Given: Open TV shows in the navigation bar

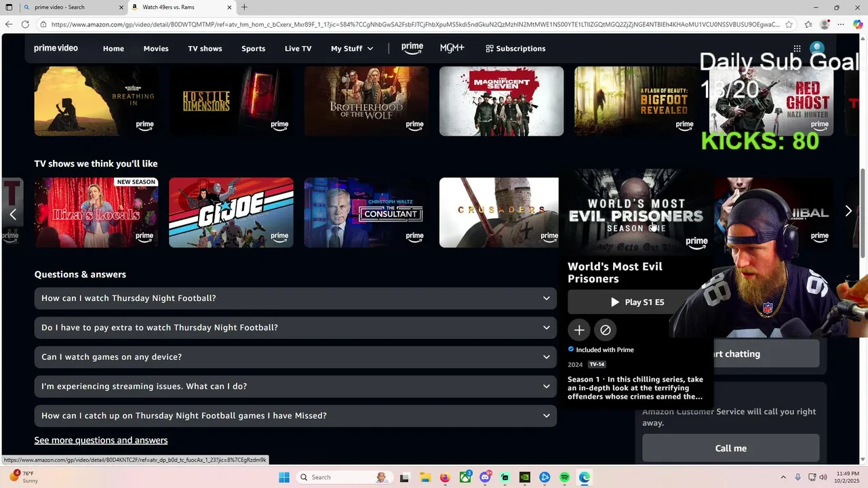Looking at the screenshot, I should click(x=205, y=48).
